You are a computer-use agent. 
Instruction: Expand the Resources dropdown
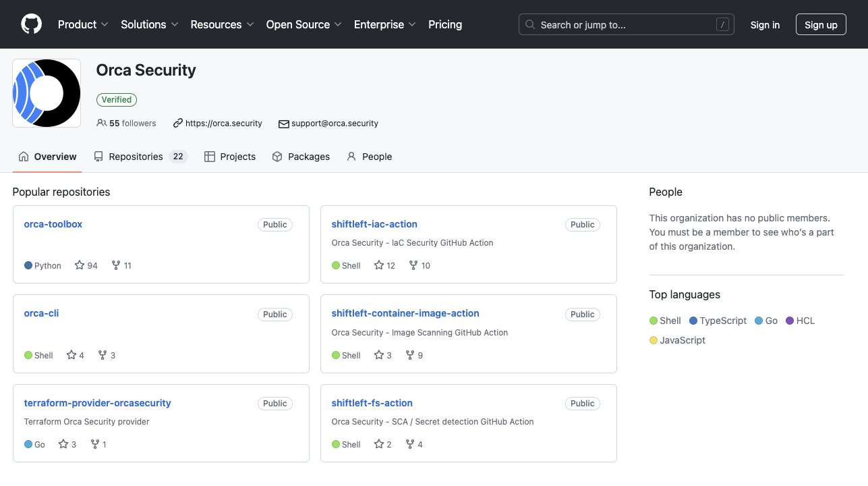222,24
